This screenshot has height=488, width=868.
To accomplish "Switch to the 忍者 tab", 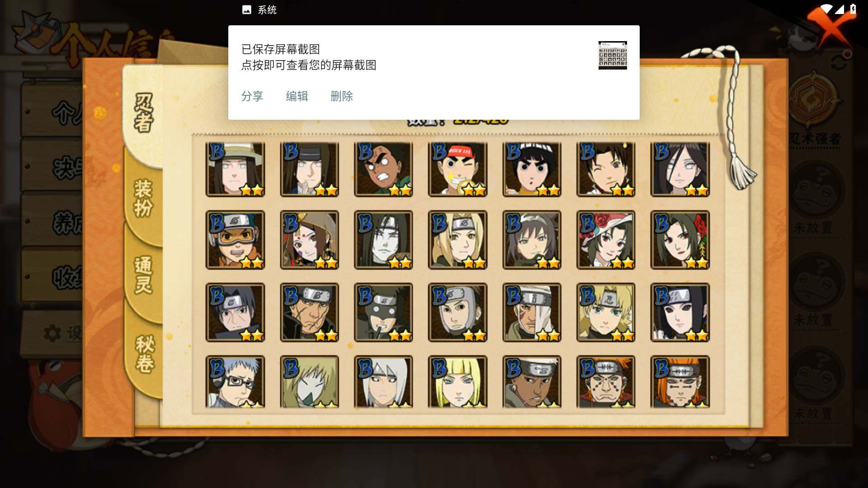I will pos(144,113).
